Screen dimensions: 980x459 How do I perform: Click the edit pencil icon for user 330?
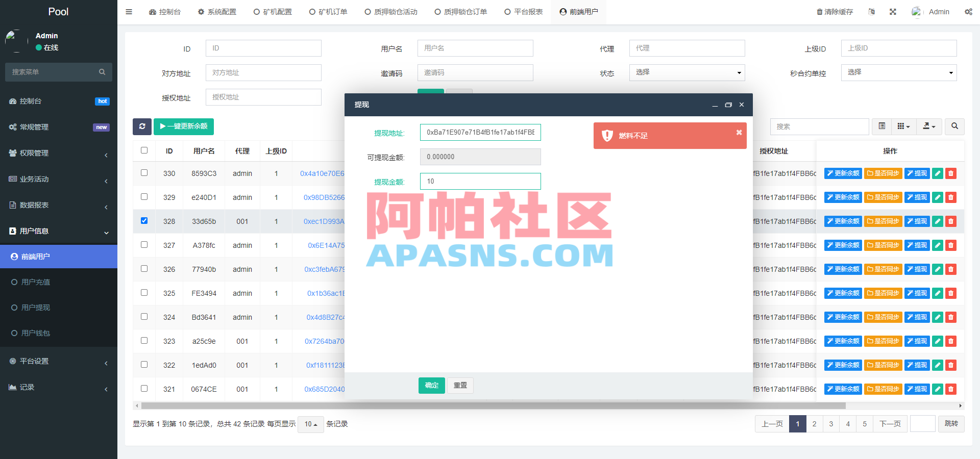(x=937, y=173)
